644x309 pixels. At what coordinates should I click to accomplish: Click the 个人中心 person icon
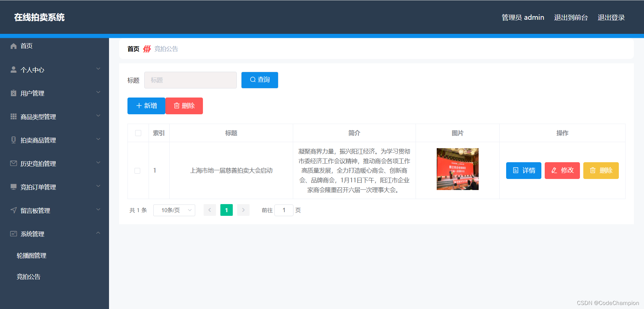[x=13, y=69]
